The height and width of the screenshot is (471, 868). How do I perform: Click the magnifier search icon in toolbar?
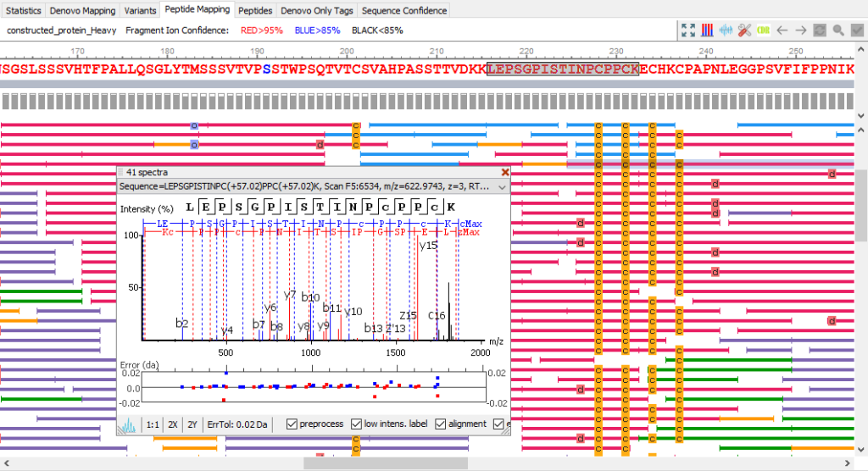coord(838,30)
